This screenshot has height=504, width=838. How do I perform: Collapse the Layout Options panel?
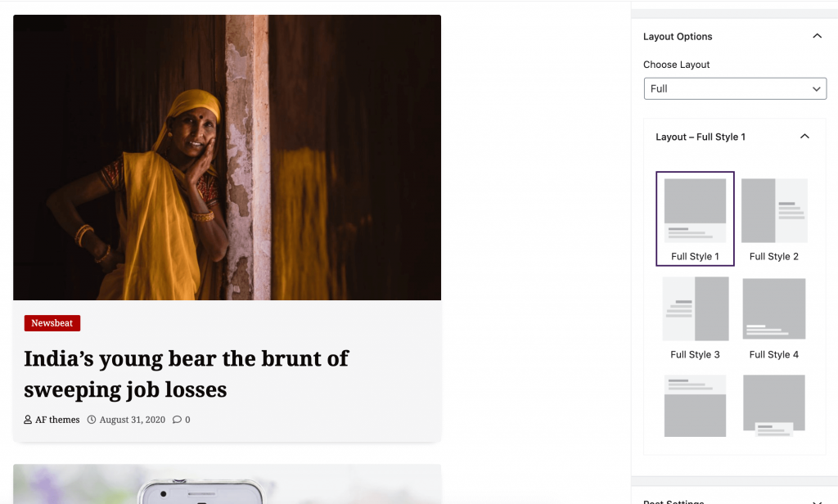point(817,36)
